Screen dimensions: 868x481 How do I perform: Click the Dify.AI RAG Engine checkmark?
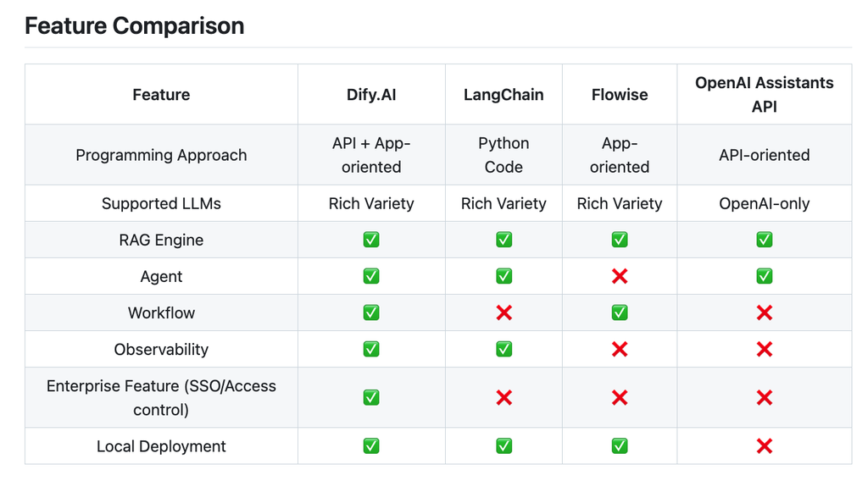click(371, 240)
